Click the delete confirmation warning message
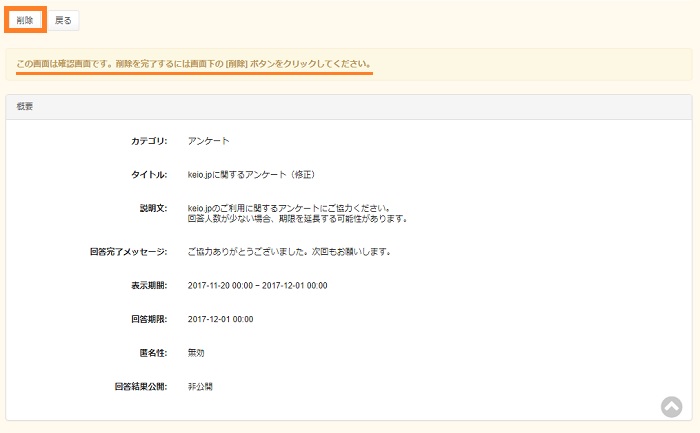This screenshot has width=700, height=433. [x=194, y=65]
